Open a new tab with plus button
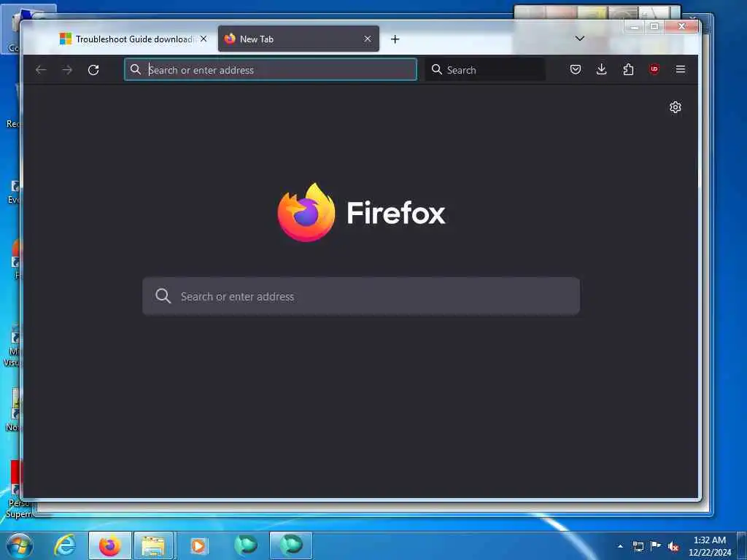Viewport: 747px width, 560px height. click(x=395, y=39)
